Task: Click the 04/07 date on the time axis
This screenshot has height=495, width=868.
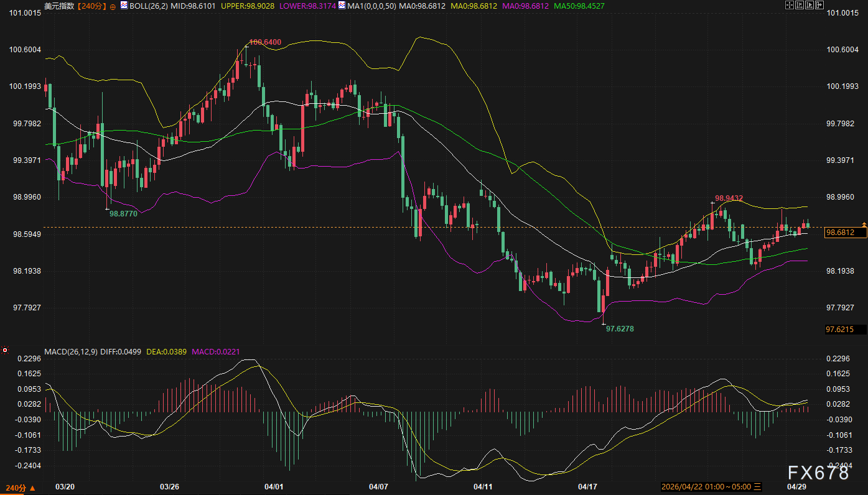Action: (378, 487)
